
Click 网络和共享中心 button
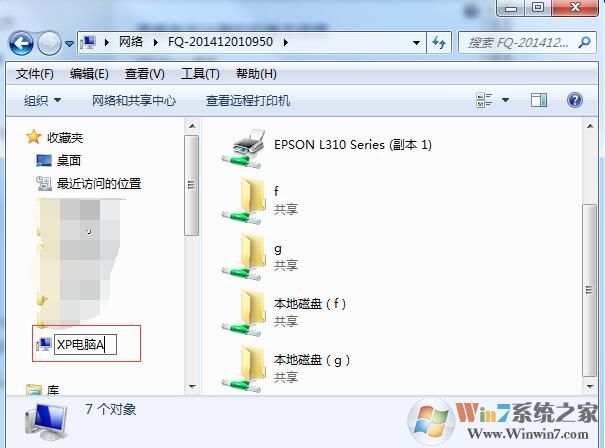click(x=134, y=101)
